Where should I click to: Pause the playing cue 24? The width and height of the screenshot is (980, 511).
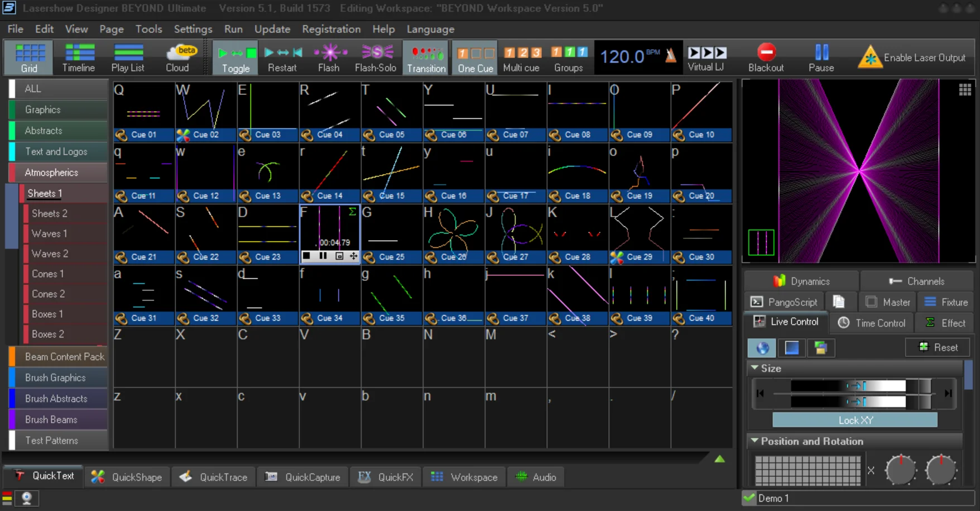click(x=323, y=256)
